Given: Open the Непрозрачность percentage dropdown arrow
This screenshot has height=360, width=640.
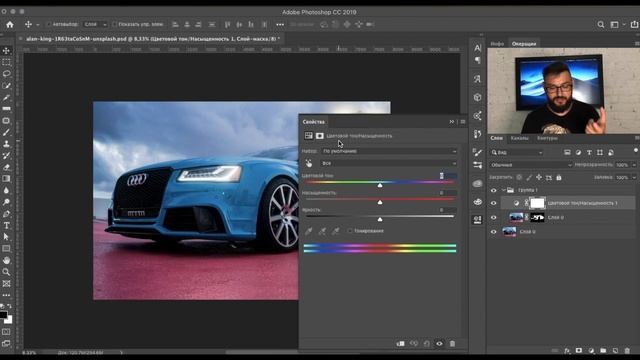Looking at the screenshot, I should [634, 165].
